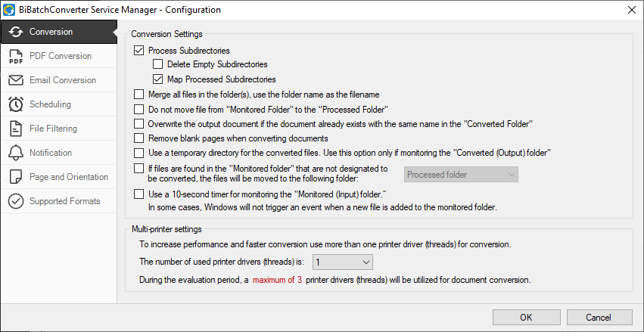Click the File Filtering document icon
The width and height of the screenshot is (644, 332).
(x=16, y=129)
